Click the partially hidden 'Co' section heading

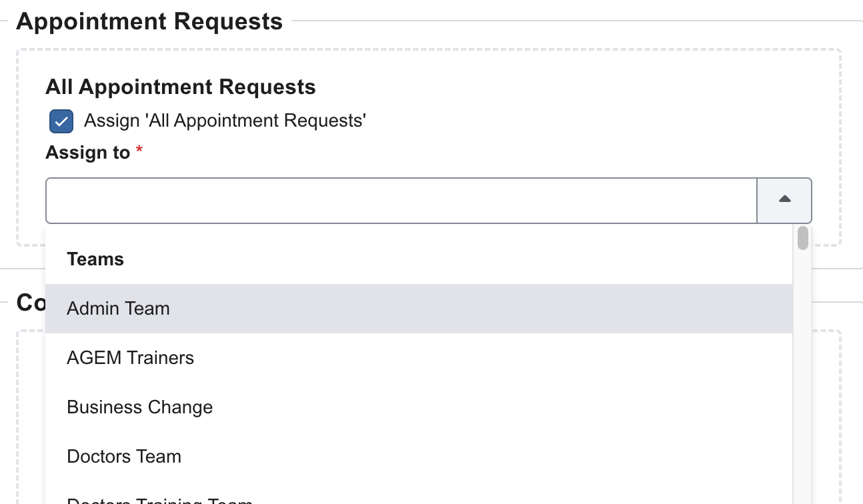[x=31, y=302]
